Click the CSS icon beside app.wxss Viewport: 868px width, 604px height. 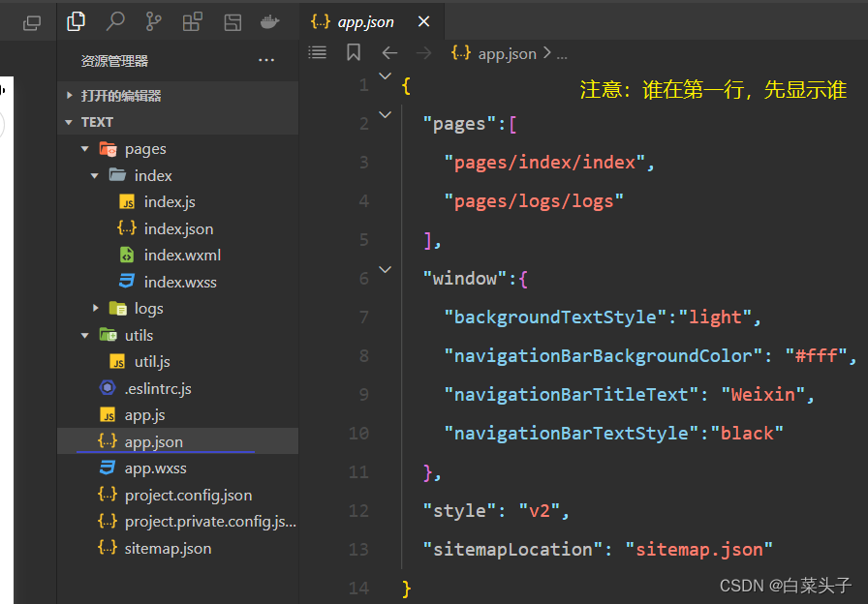click(x=107, y=468)
